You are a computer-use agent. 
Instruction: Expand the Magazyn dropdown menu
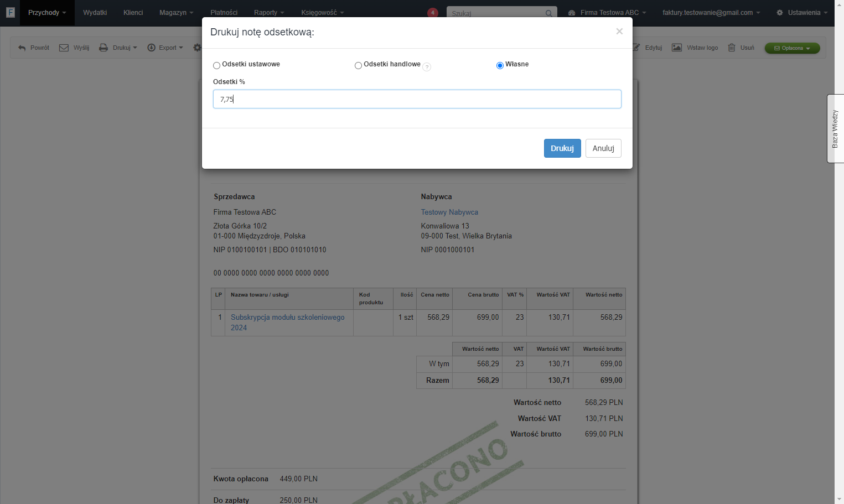pyautogui.click(x=177, y=13)
